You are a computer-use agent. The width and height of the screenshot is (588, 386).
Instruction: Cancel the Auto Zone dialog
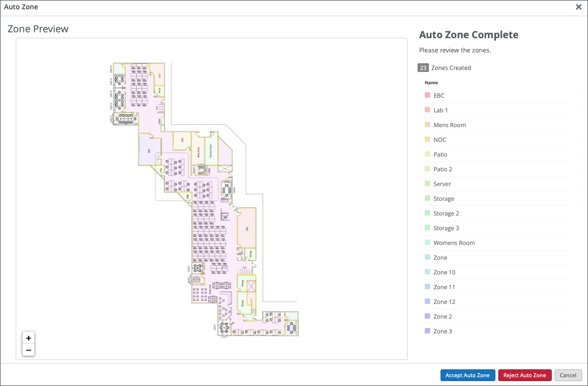(x=568, y=375)
